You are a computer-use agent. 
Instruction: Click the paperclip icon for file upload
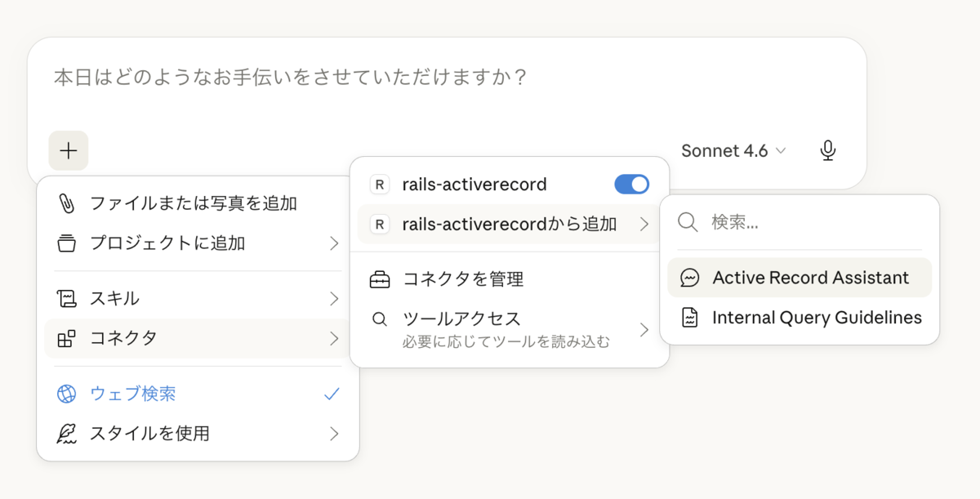point(66,203)
